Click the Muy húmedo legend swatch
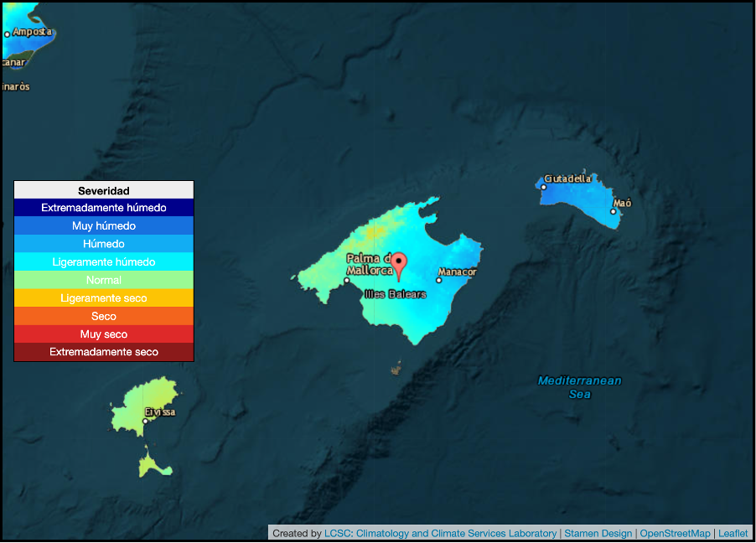 point(104,226)
